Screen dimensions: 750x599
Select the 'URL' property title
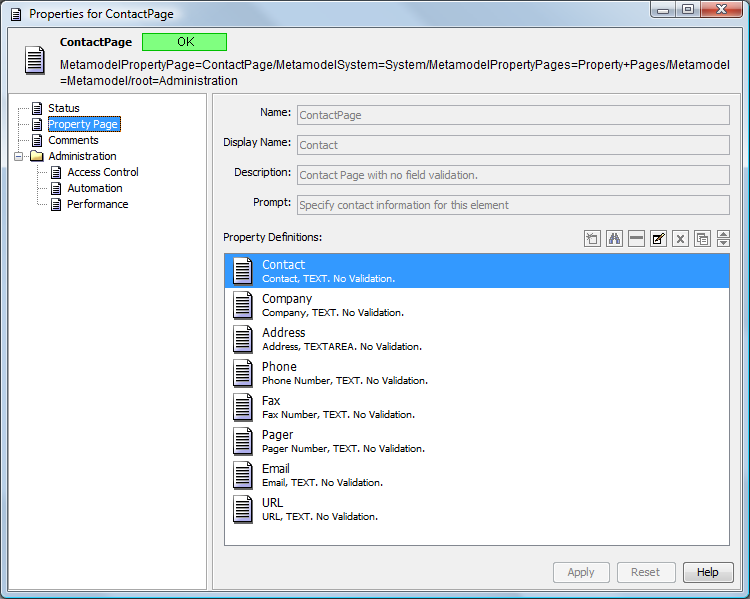coord(273,502)
